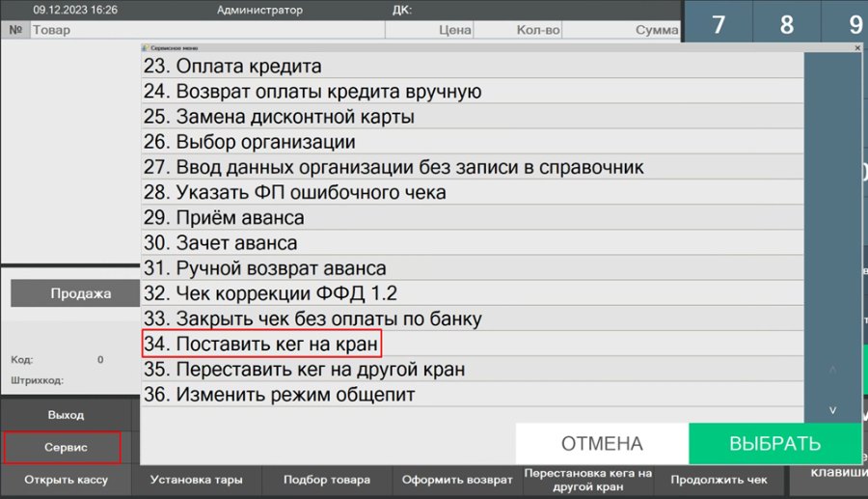This screenshot has width=868, height=499.
Task: Select 27. Ввод данных организации без записи
Action: pyautogui.click(x=473, y=167)
